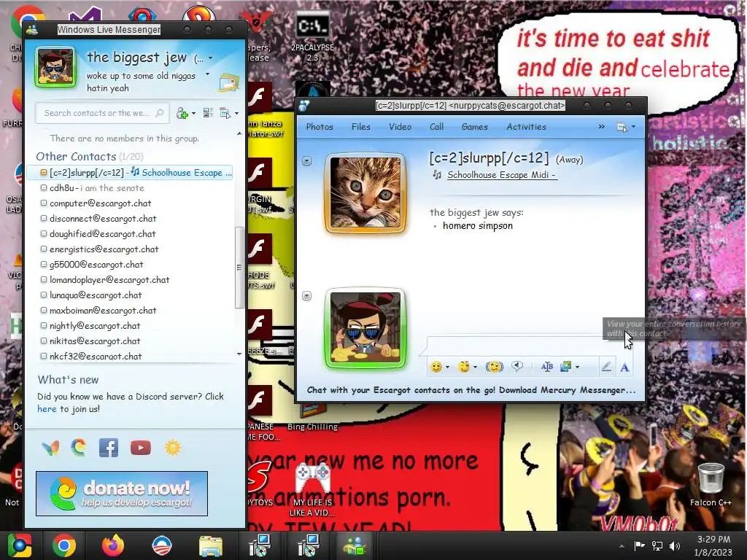Select contact [c=2]slurpp[/c=12] in list

pyautogui.click(x=130, y=172)
